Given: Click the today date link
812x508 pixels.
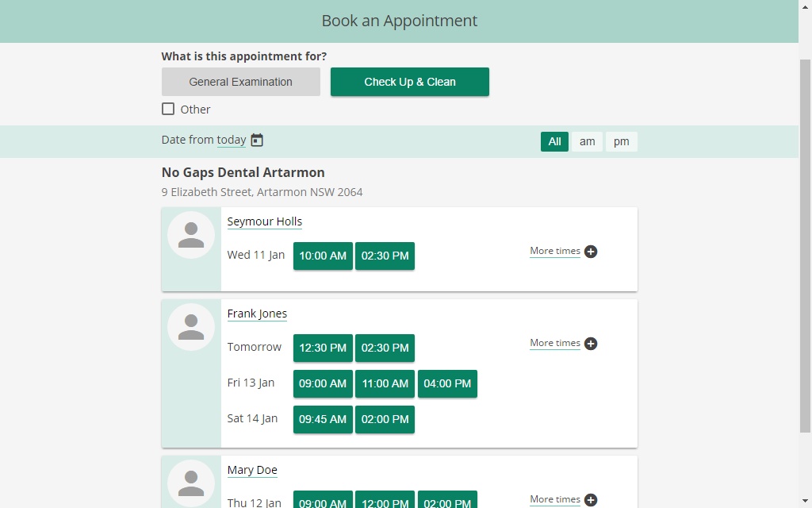Looking at the screenshot, I should click(231, 139).
